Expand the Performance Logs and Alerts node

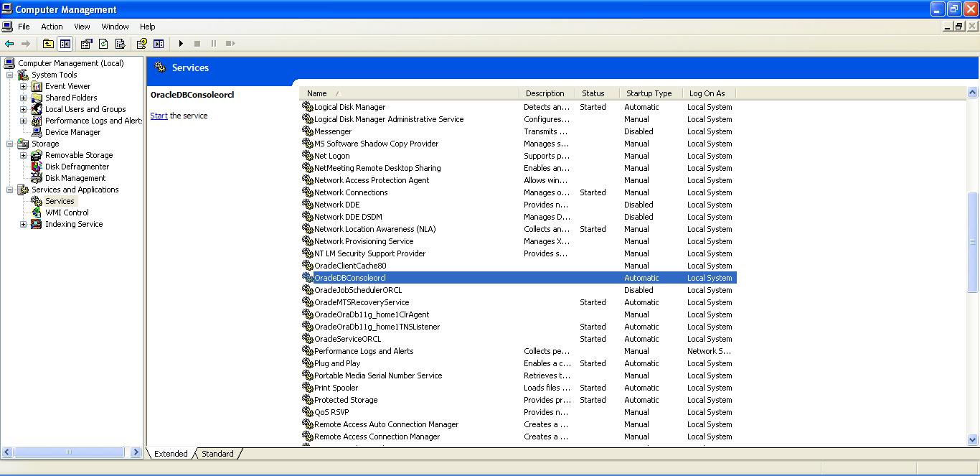pos(24,121)
